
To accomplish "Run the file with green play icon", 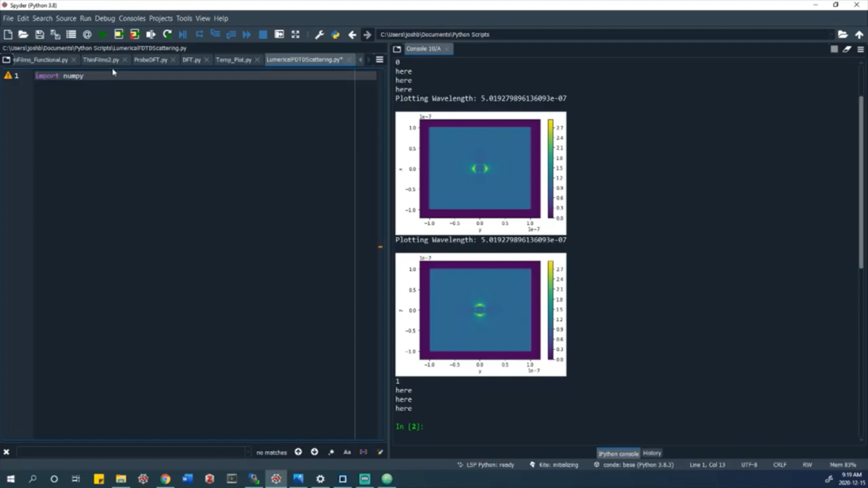I will [103, 34].
